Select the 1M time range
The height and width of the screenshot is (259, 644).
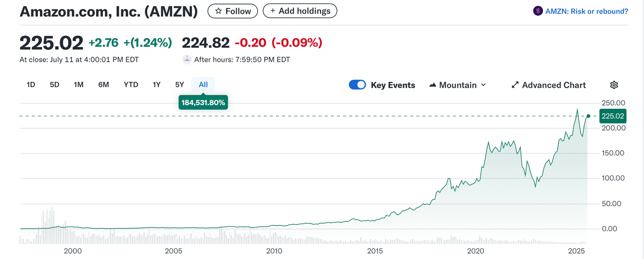pyautogui.click(x=79, y=85)
